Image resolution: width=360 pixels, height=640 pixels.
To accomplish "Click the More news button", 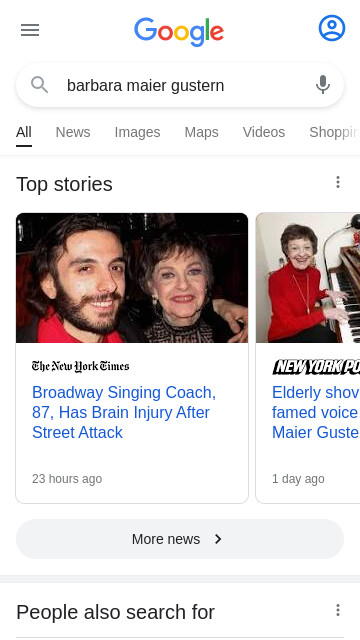I will pos(180,539).
